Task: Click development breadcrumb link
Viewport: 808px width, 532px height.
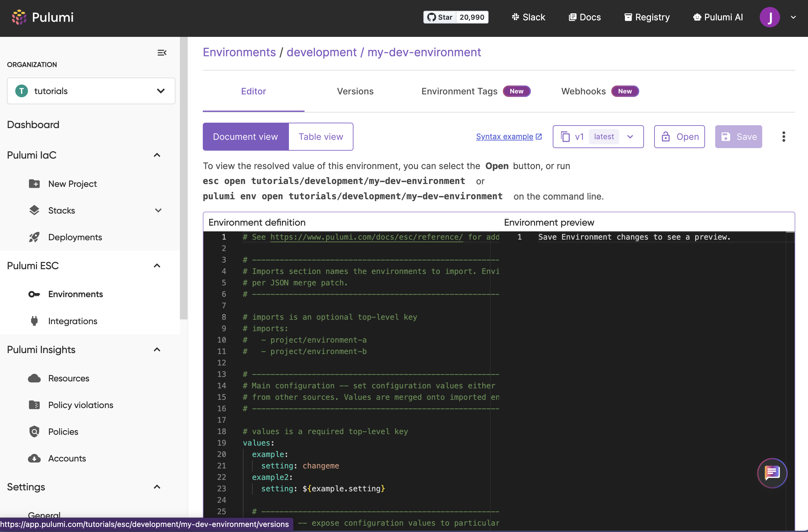Action: click(321, 52)
